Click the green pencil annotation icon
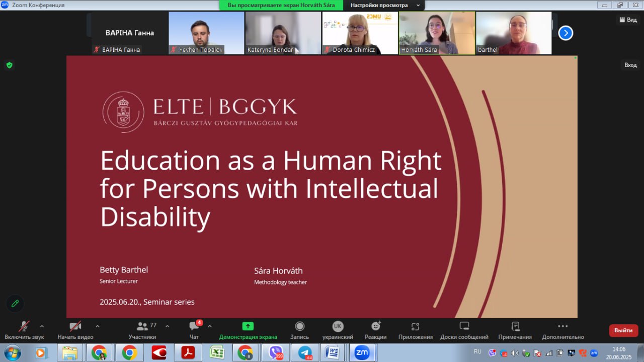 [x=15, y=304]
